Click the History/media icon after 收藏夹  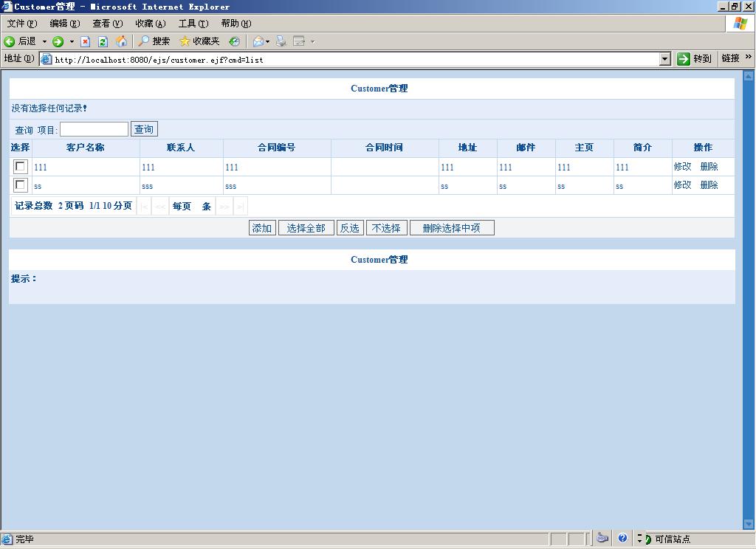(234, 41)
